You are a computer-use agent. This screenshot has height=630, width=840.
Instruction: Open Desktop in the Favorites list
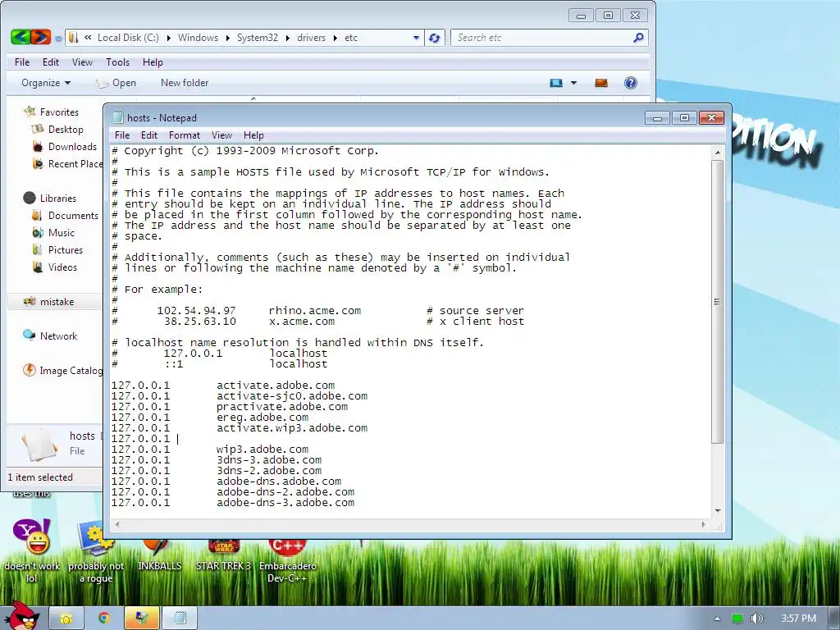(x=66, y=129)
